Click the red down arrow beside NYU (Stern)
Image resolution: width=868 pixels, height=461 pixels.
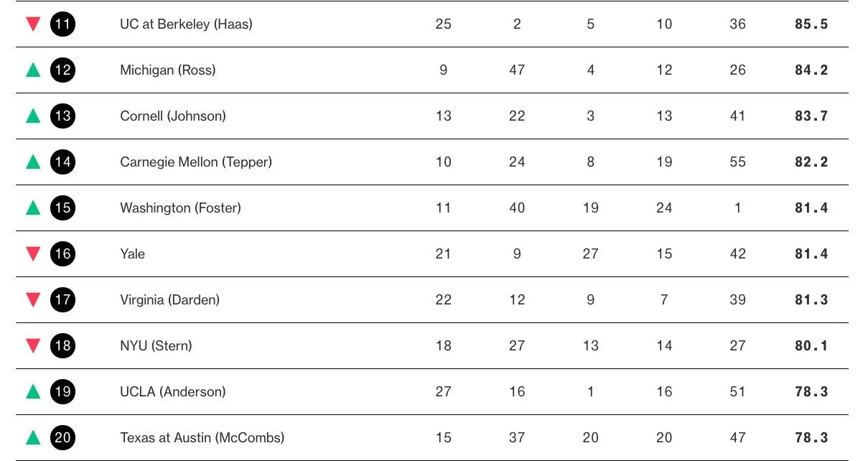coord(32,345)
